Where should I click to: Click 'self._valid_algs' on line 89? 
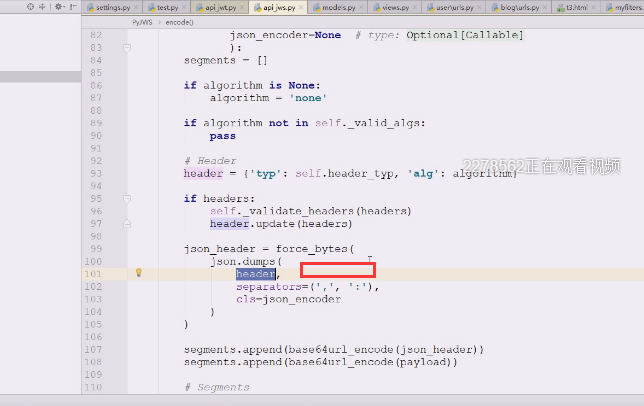coord(367,123)
